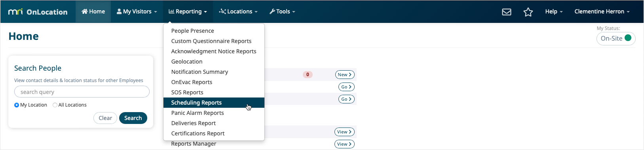This screenshot has height=150, width=644.
Task: Go to Home in navigation bar
Action: pos(93,11)
